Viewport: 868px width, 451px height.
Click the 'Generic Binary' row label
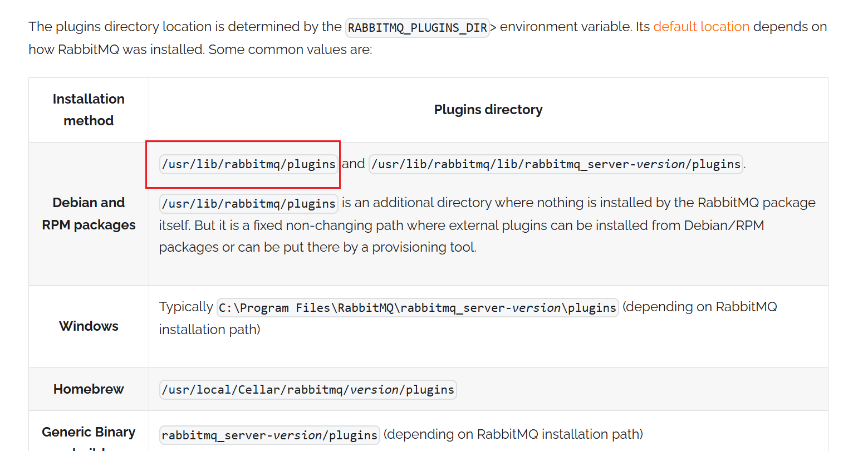coord(89,432)
